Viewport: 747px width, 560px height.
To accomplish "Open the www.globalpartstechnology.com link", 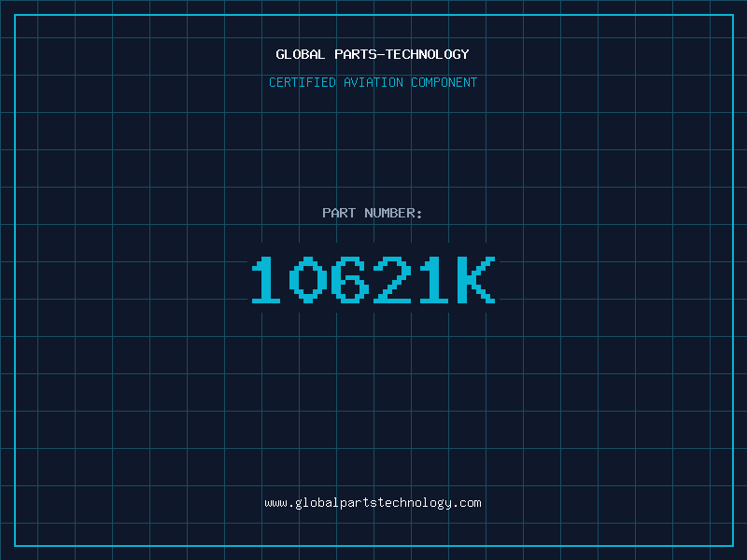I will pyautogui.click(x=373, y=503).
